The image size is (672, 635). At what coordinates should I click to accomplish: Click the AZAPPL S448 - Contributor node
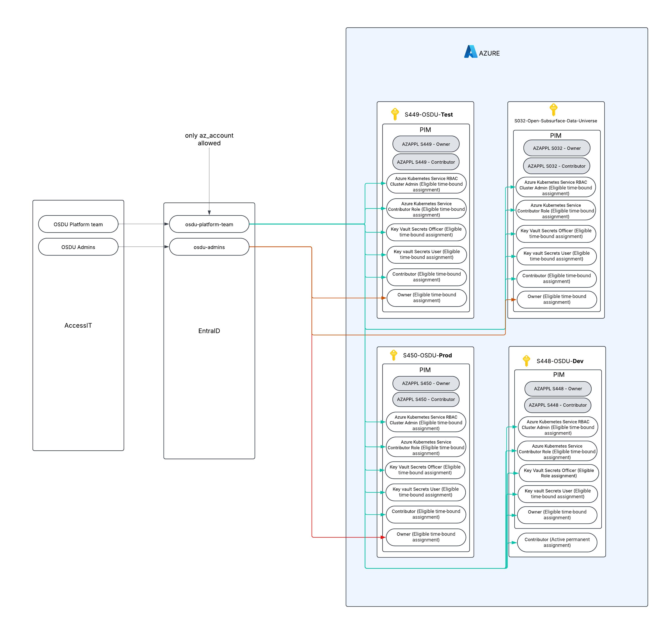coord(558,405)
